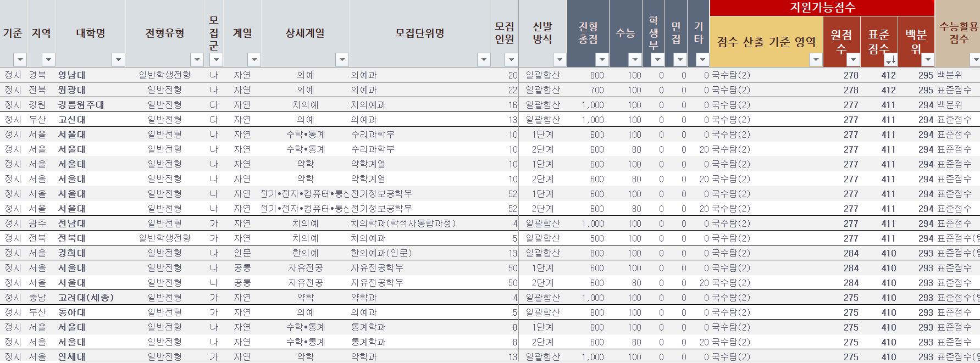980x363 pixels.
Task: Open the 기준 column filter dropdown
Action: [20, 59]
